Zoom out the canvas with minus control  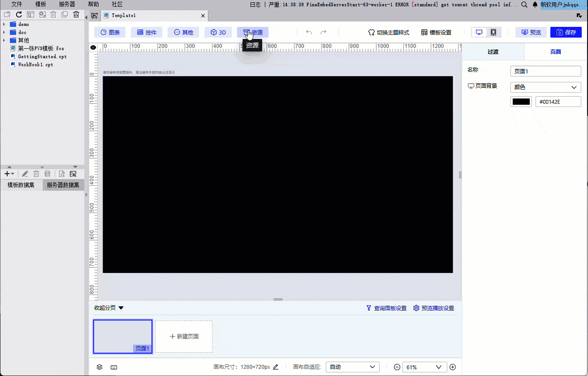397,367
